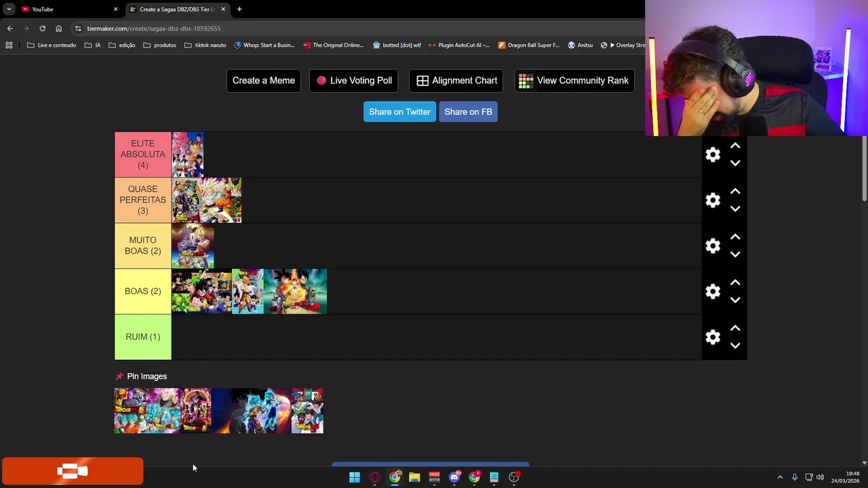This screenshot has height=488, width=868.
Task: Select the image in MUITO BOAS tier
Action: tap(193, 245)
